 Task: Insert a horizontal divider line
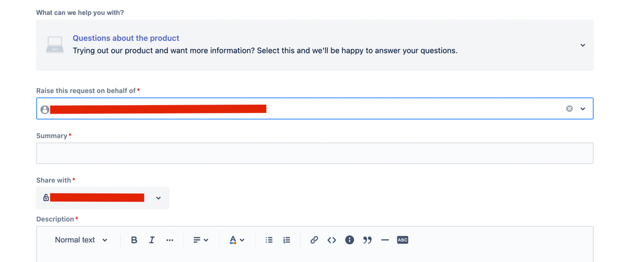click(385, 240)
